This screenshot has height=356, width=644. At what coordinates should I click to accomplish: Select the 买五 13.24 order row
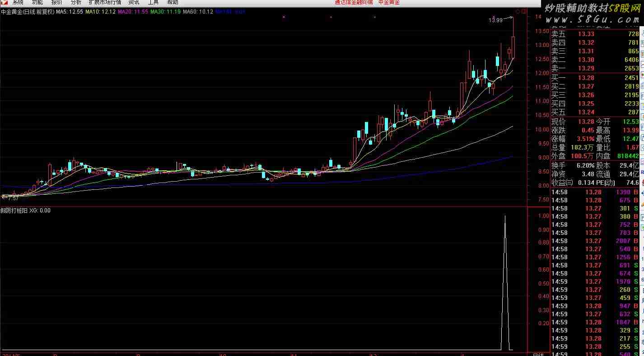click(595, 112)
